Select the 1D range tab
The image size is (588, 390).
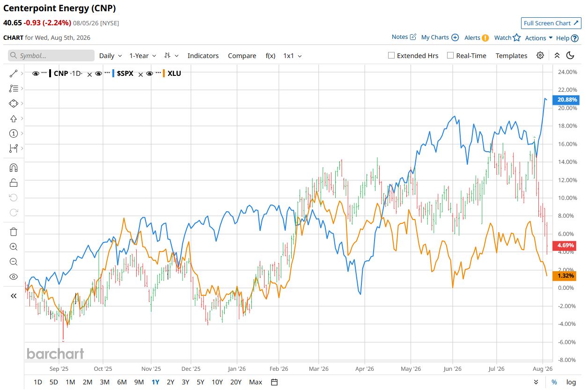point(38,382)
